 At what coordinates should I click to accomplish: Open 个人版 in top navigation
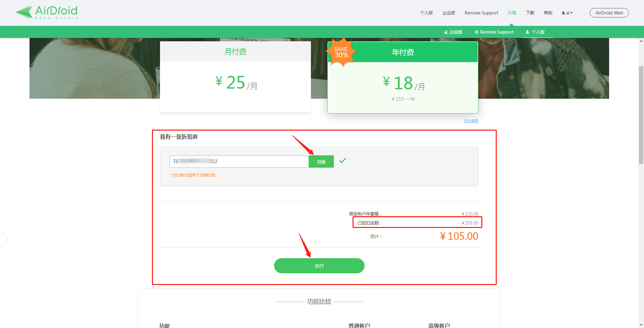tap(426, 13)
